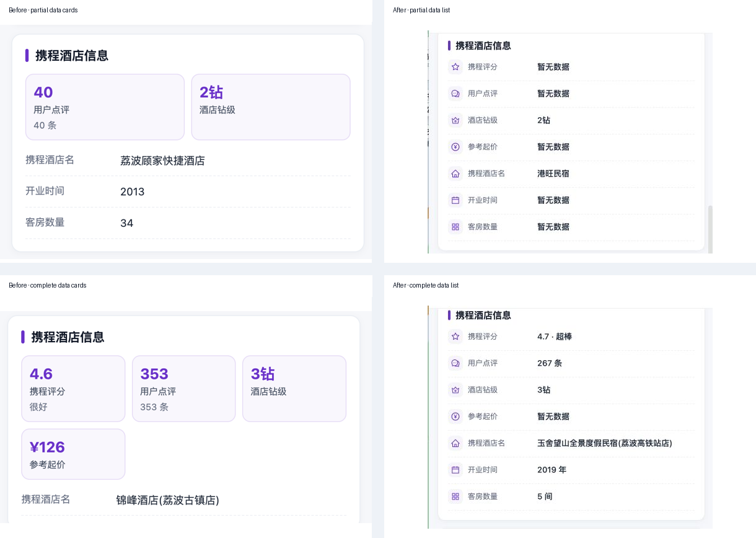This screenshot has height=538, width=756.
Task: Click star icon in the 4.7 · 超棒 row
Action: coord(455,337)
